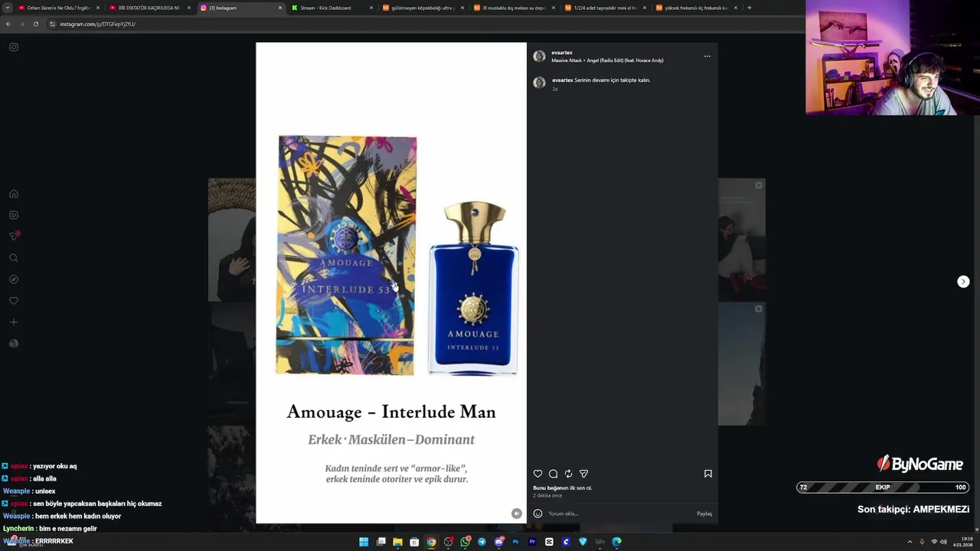The height and width of the screenshot is (551, 980).
Task: Open Premiere Pro from taskbar
Action: click(x=532, y=542)
